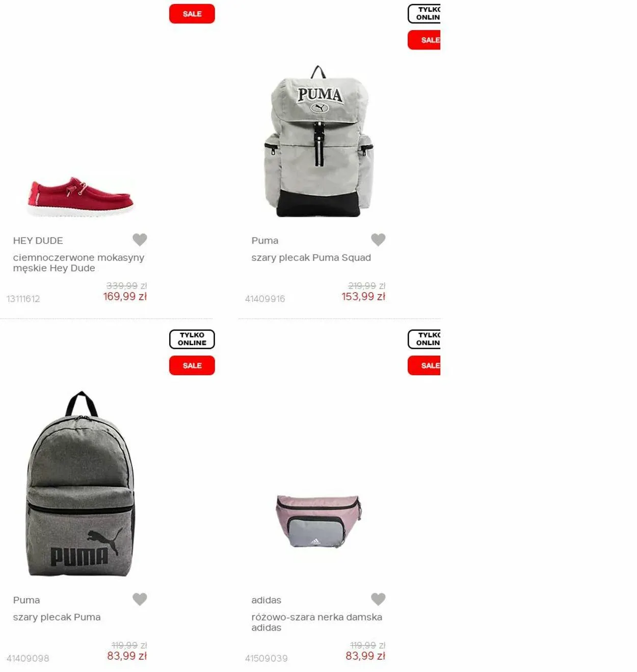This screenshot has width=637, height=672.
Task: Click TYLKO ONLINE badge on the Puma Squad backpack
Action: click(x=424, y=14)
